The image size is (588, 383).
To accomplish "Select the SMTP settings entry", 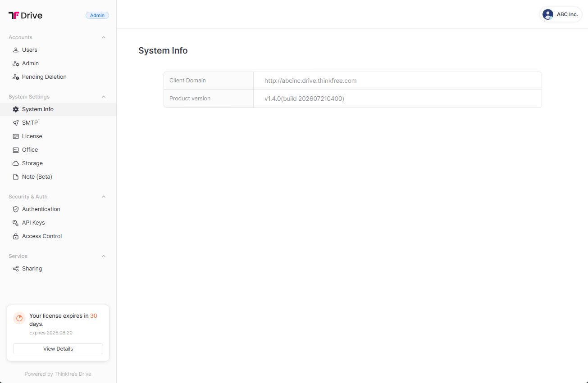I will point(58,123).
